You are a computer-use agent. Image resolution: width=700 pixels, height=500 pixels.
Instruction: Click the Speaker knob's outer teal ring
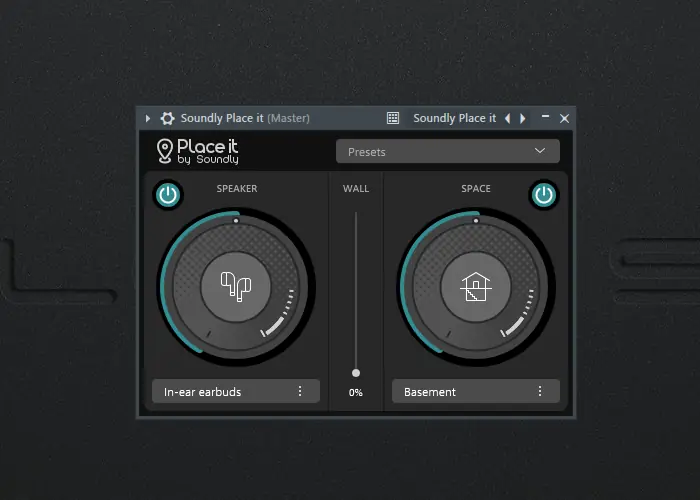(164, 287)
